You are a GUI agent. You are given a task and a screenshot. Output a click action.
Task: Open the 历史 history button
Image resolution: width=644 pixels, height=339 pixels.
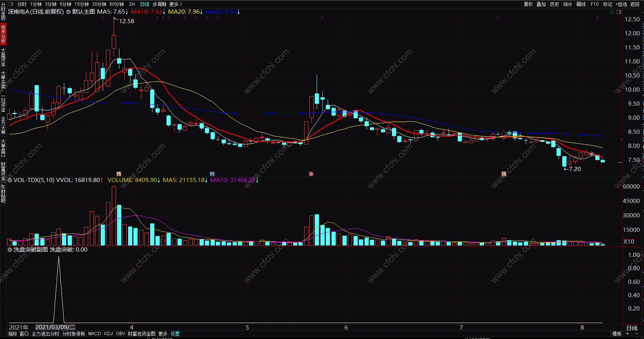pos(555,4)
